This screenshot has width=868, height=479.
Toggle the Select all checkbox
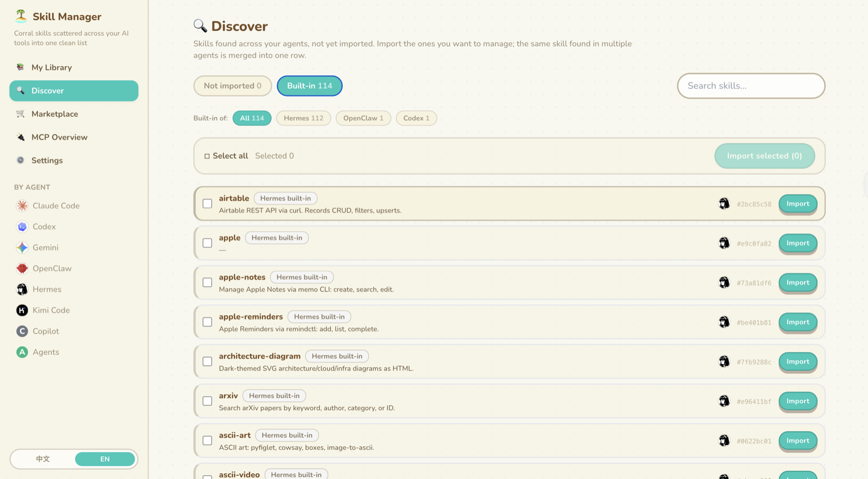coord(207,156)
